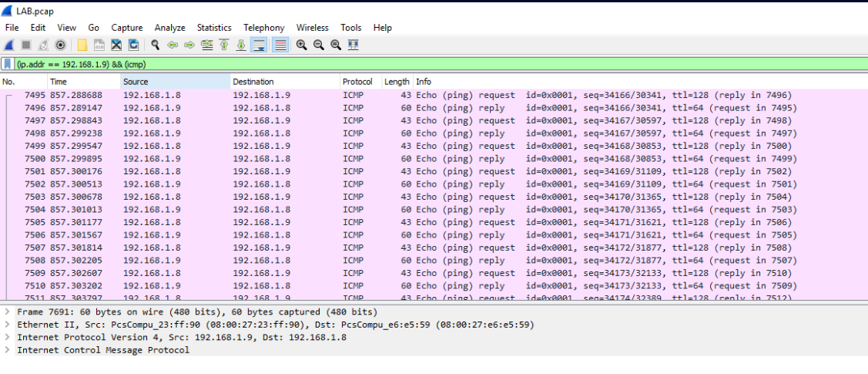Sort by the Protocol column header
The width and height of the screenshot is (868, 374).
tap(357, 82)
